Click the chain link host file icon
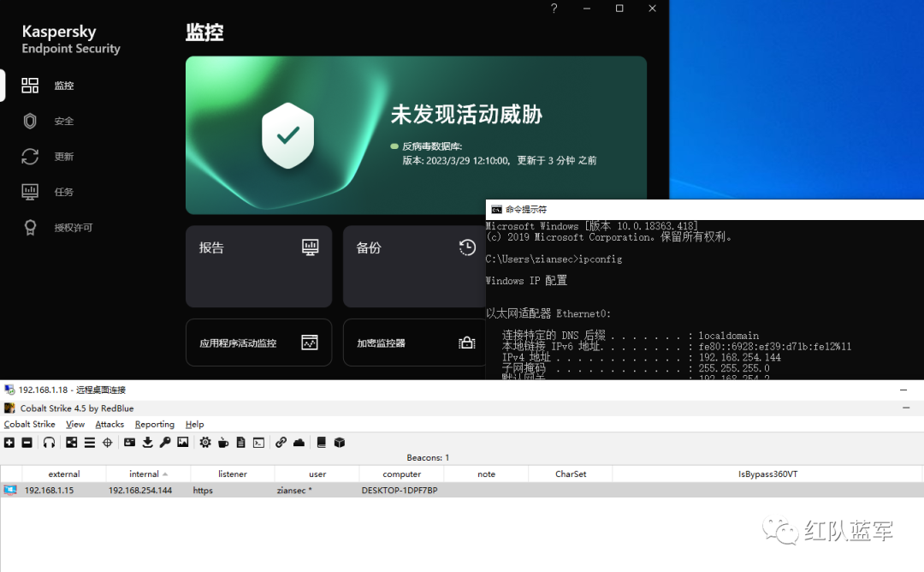 pyautogui.click(x=281, y=442)
